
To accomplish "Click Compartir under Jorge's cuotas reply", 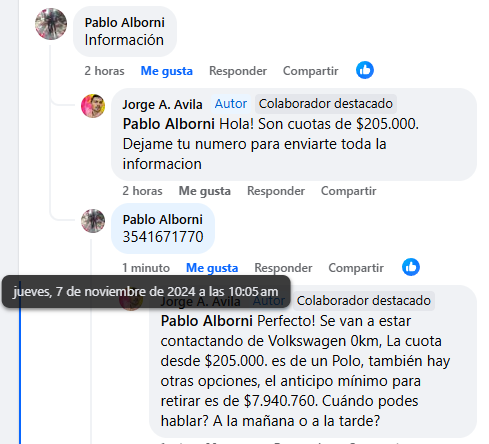I will pyautogui.click(x=349, y=191).
